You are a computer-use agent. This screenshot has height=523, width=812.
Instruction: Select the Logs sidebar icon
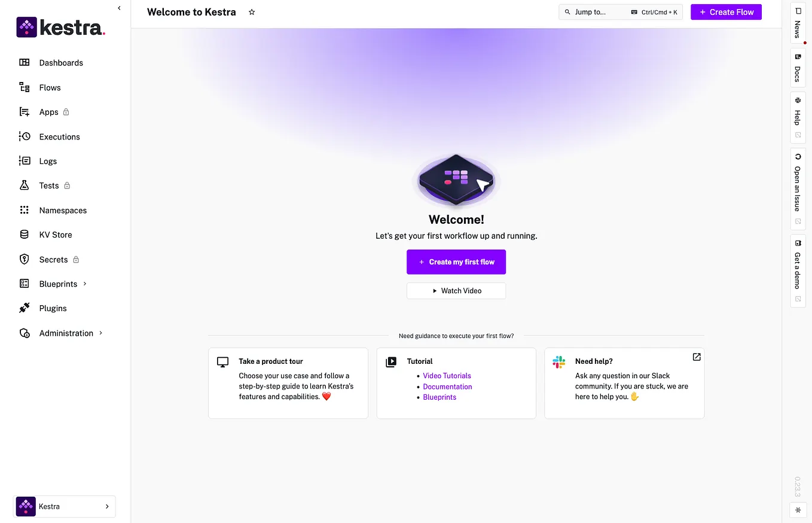(25, 161)
